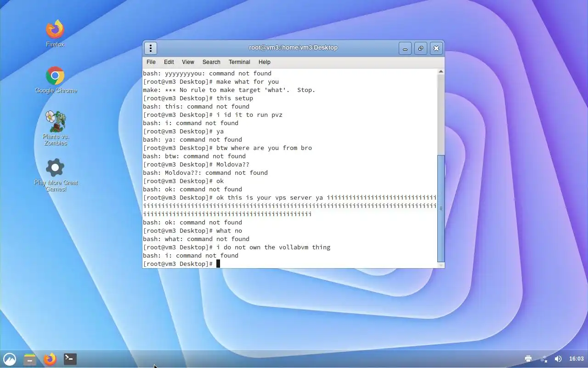This screenshot has width=588, height=368.
Task: Click the empty prompt at terminal bottom
Action: click(x=181, y=264)
